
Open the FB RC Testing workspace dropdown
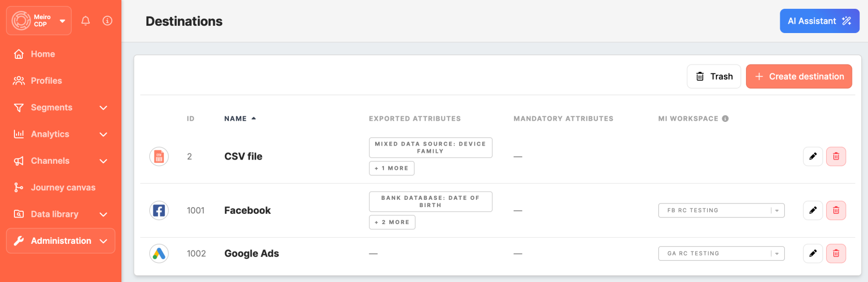[x=721, y=210]
